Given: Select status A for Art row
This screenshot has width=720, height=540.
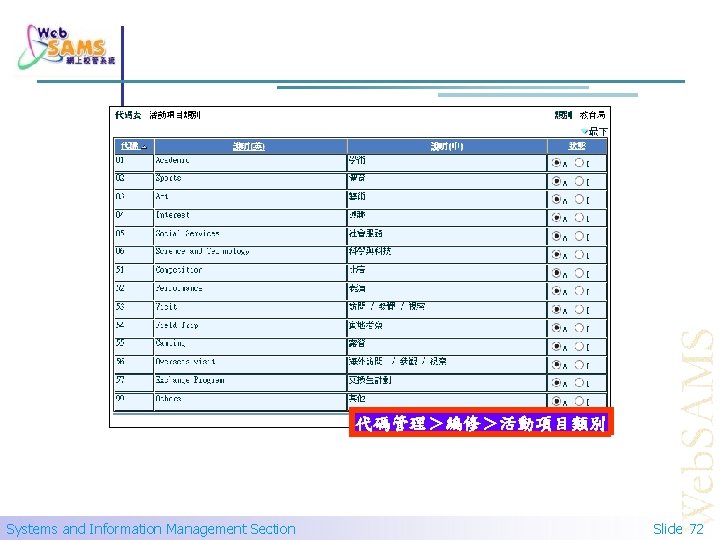Looking at the screenshot, I should 556,199.
